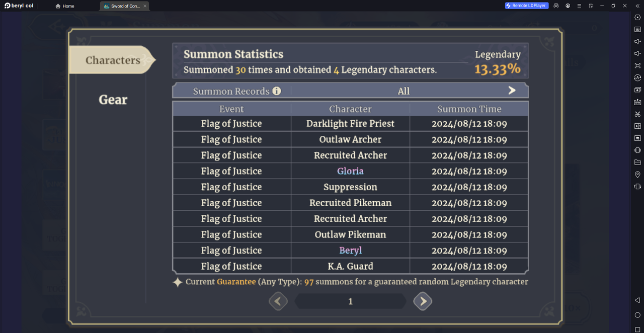
Task: Open LDPlayer keyboard mapping tool
Action: (x=637, y=29)
